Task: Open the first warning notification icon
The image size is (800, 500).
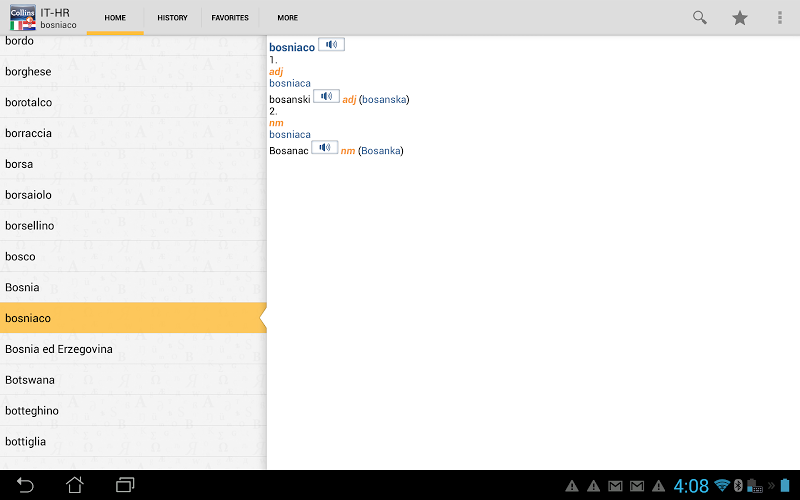Action: (572, 486)
